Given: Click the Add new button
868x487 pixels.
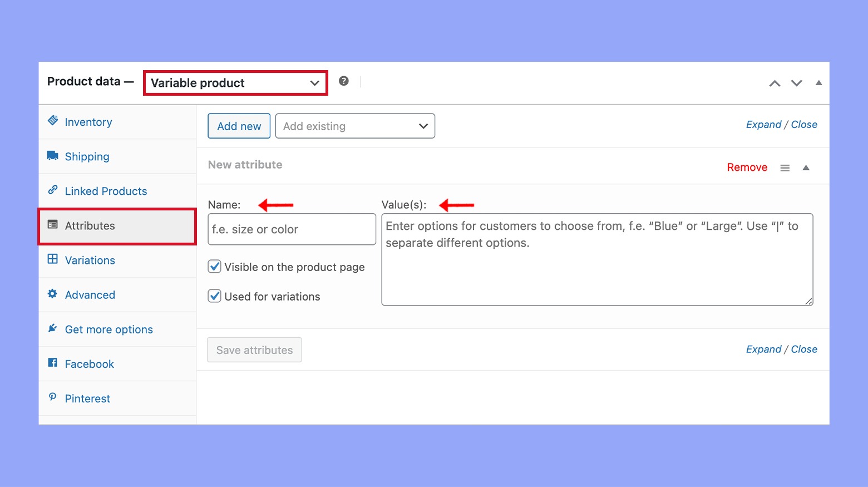Looking at the screenshot, I should pos(239,126).
